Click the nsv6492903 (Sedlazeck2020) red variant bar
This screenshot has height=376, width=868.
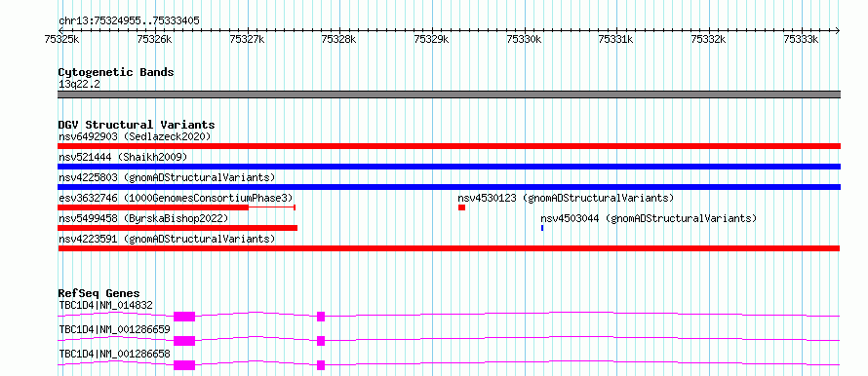[449, 146]
